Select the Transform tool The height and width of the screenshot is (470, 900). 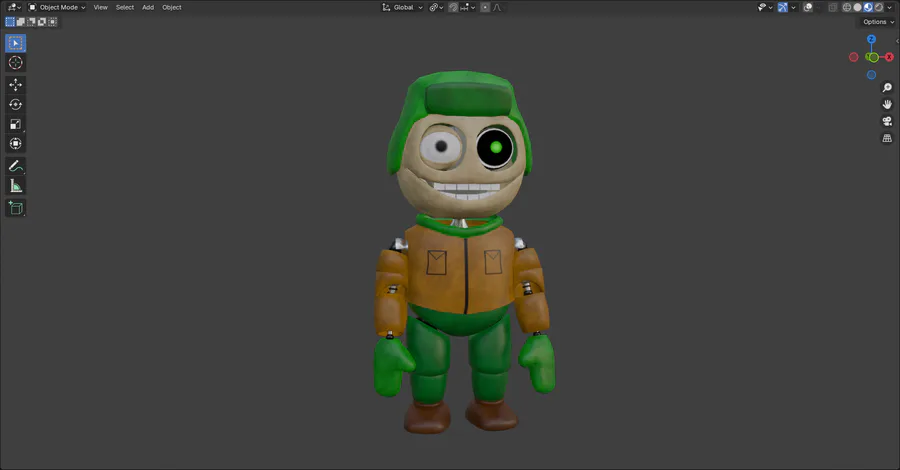[x=15, y=143]
